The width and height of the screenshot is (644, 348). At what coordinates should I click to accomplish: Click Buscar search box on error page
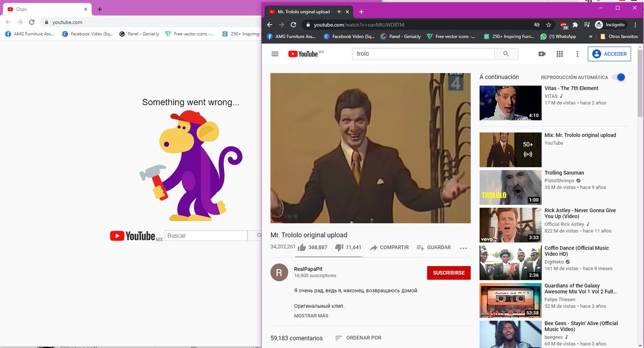click(206, 235)
